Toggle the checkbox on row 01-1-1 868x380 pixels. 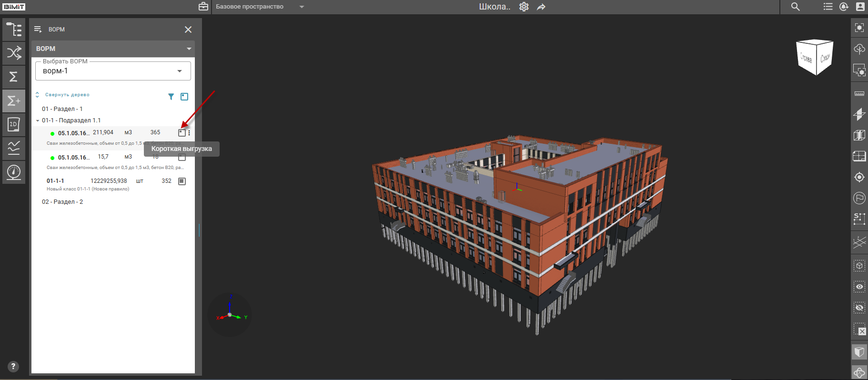(x=182, y=181)
